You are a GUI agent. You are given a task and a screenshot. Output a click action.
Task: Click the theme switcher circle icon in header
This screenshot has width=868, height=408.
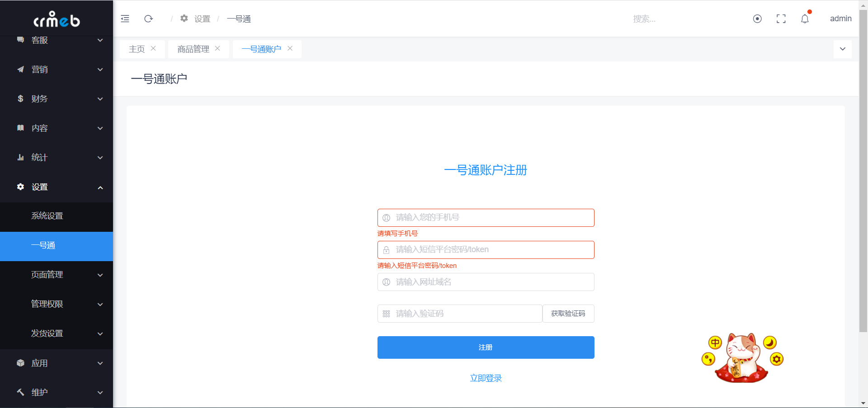pos(757,19)
